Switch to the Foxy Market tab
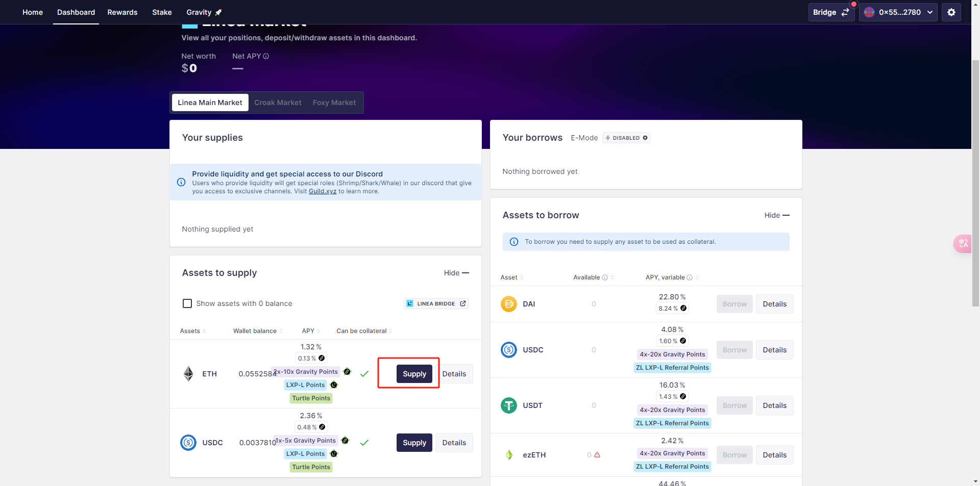This screenshot has width=980, height=486. pyautogui.click(x=334, y=103)
